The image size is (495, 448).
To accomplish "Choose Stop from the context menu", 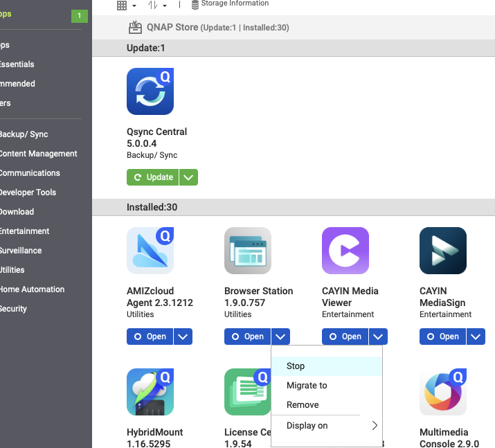I will [x=296, y=366].
